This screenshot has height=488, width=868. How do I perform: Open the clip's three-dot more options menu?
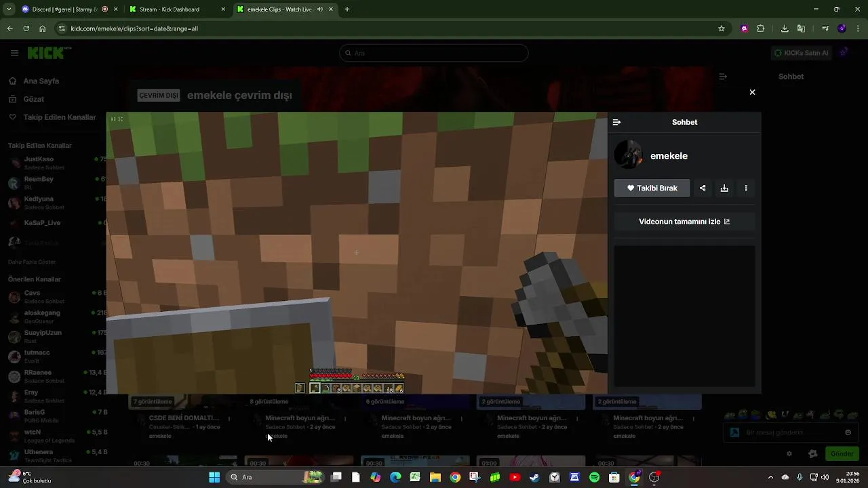pos(746,188)
